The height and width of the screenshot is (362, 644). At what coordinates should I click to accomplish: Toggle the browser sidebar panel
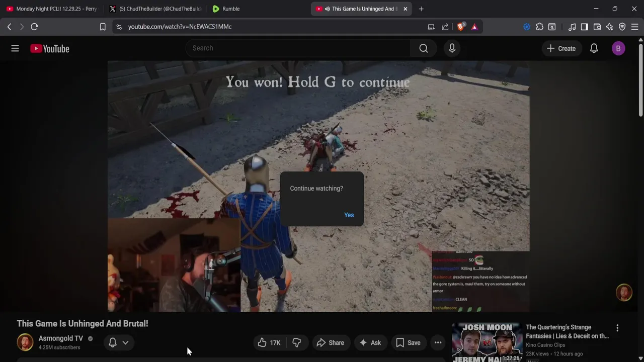(x=584, y=27)
